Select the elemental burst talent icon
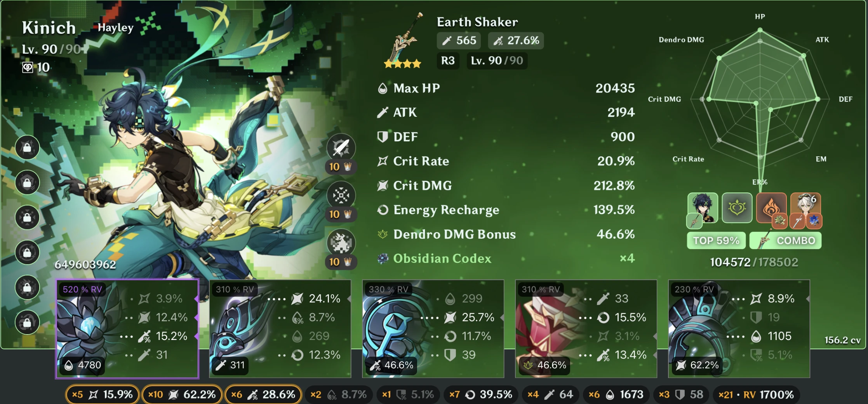The image size is (868, 404). click(x=341, y=243)
